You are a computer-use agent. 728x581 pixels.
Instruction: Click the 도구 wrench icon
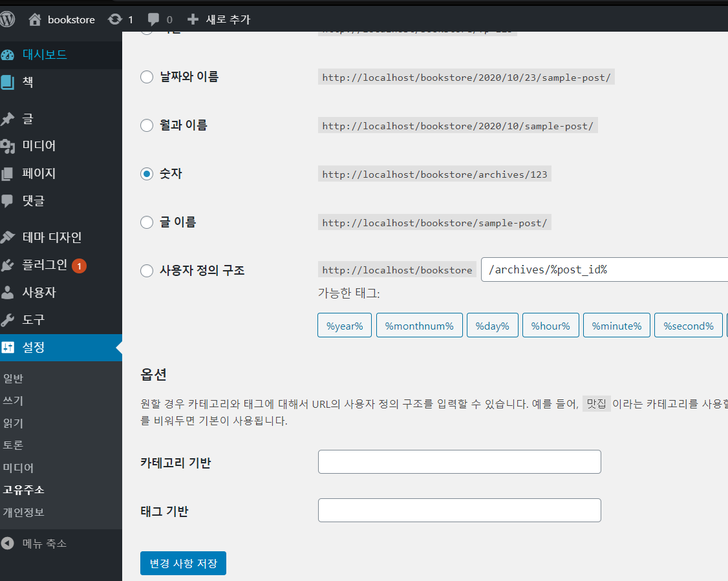(x=7, y=320)
